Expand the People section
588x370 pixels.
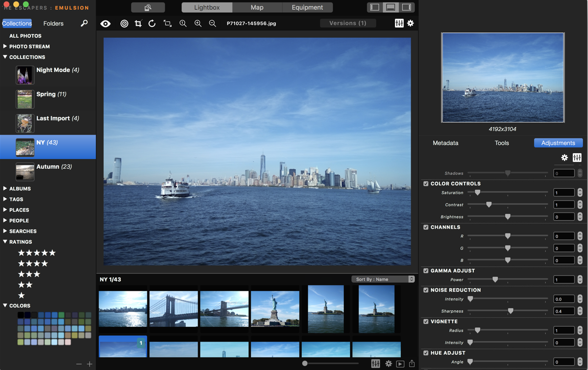pos(5,220)
